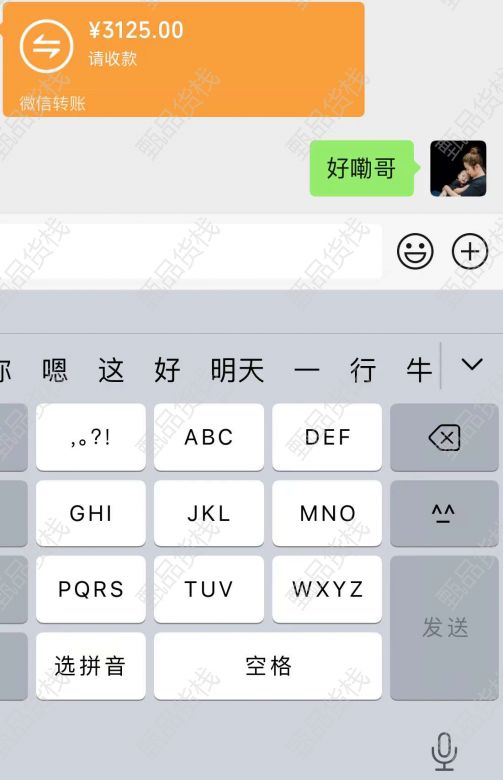Focus the message text input field

pyautogui.click(x=190, y=251)
